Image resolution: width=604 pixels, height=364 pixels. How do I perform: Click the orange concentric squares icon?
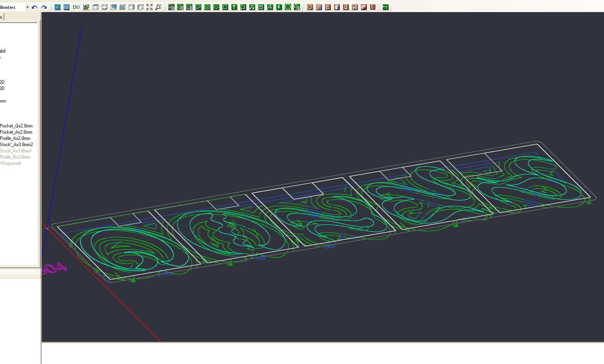[319, 7]
